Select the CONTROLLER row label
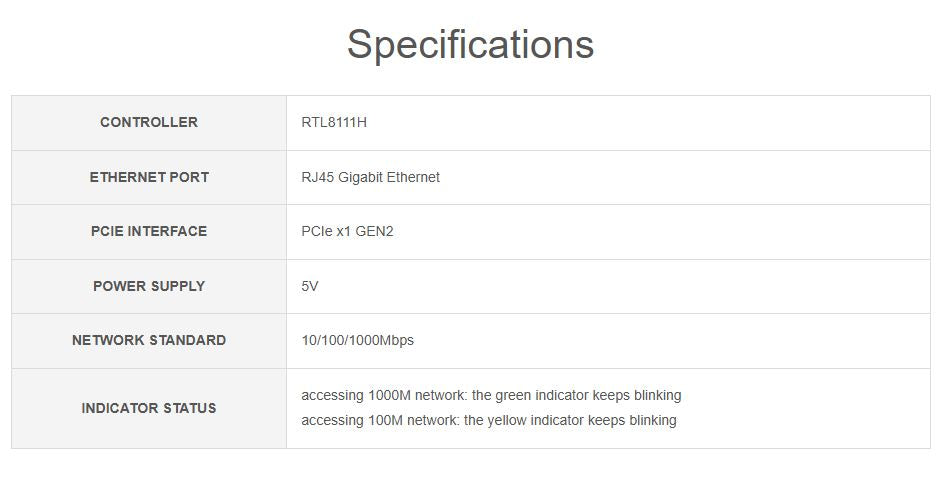The image size is (947, 489). [149, 122]
